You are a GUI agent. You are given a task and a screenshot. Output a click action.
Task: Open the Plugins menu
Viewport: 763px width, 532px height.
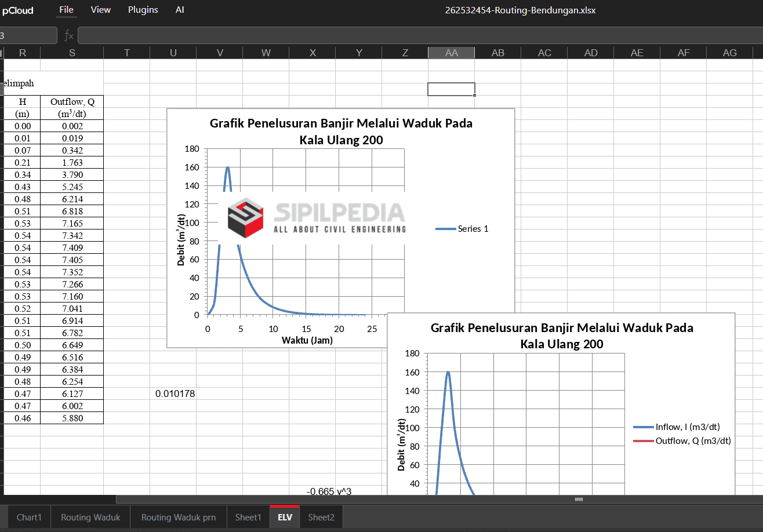point(143,10)
